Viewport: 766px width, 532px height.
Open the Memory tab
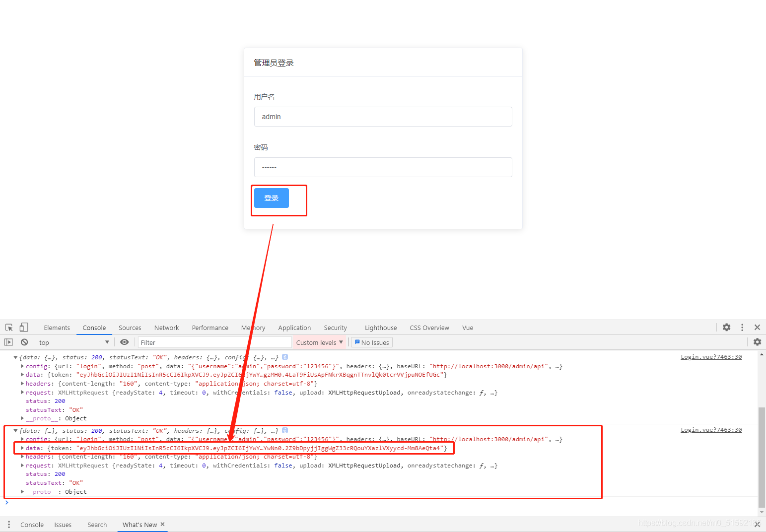[x=253, y=328]
